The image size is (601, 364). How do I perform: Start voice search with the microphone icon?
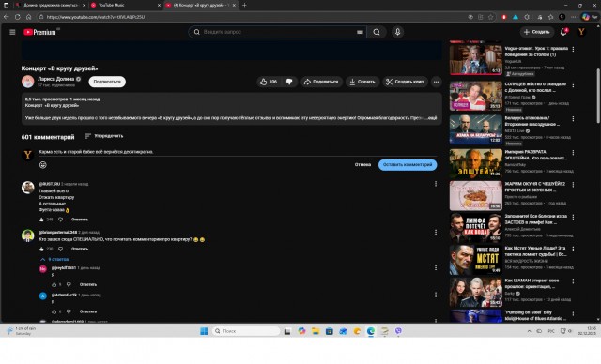click(397, 32)
